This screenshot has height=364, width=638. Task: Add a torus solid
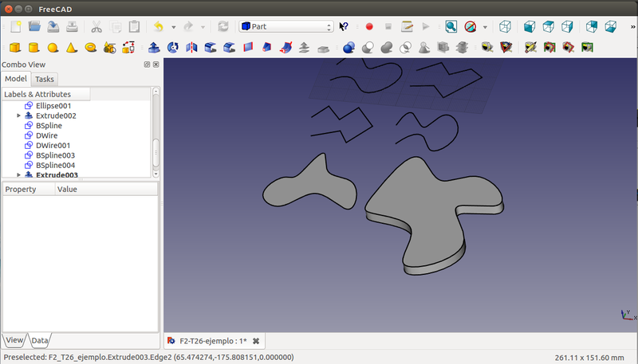click(x=91, y=48)
